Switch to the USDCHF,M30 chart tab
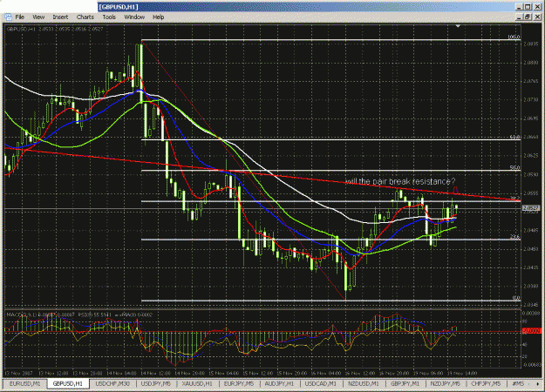545x392 pixels. pos(112,383)
